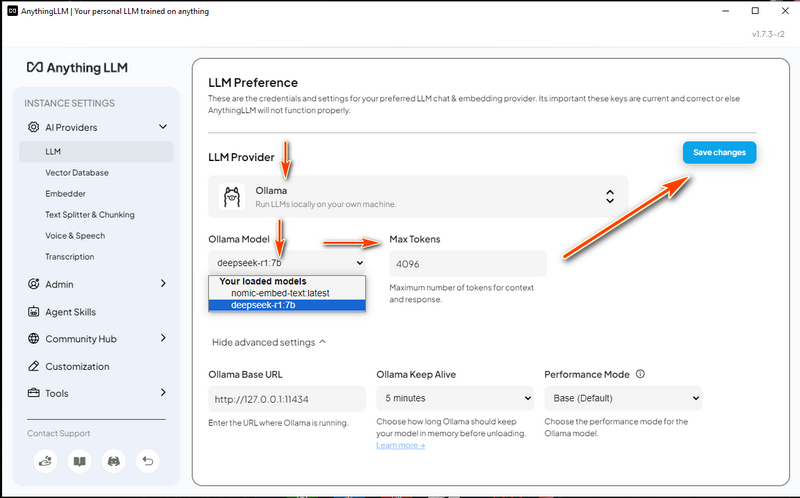Click the Customization pen icon
The image size is (800, 498).
33,366
